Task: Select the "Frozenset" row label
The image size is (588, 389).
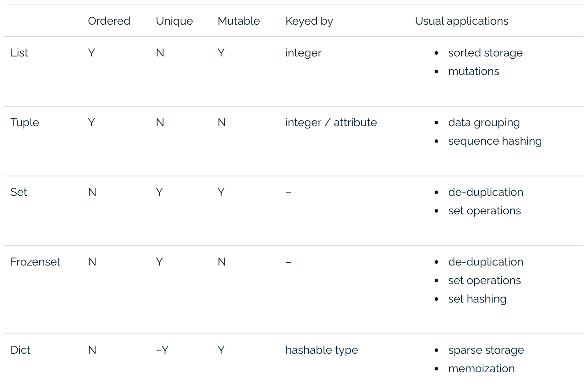Action: 35,262
